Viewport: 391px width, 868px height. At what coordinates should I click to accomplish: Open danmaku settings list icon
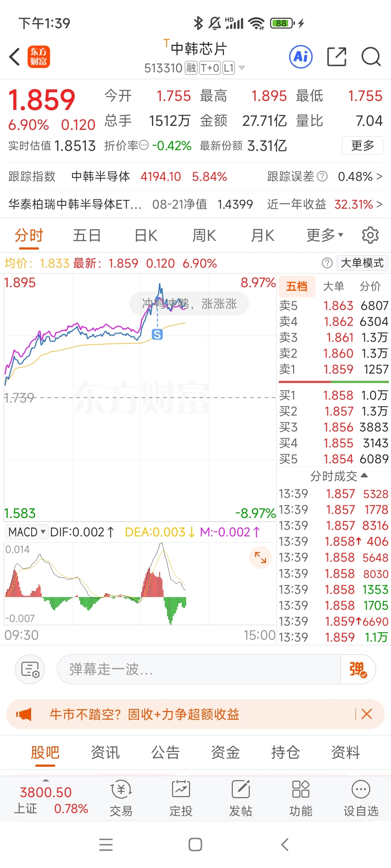[x=30, y=669]
